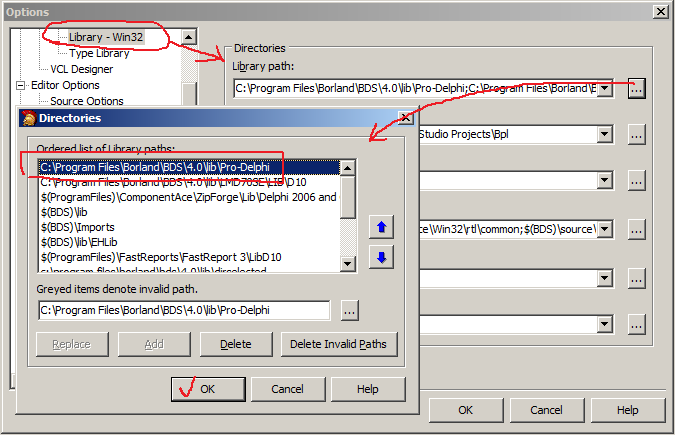675x435 pixels.
Task: Collapse the Editor Options tree node
Action: 20,85
